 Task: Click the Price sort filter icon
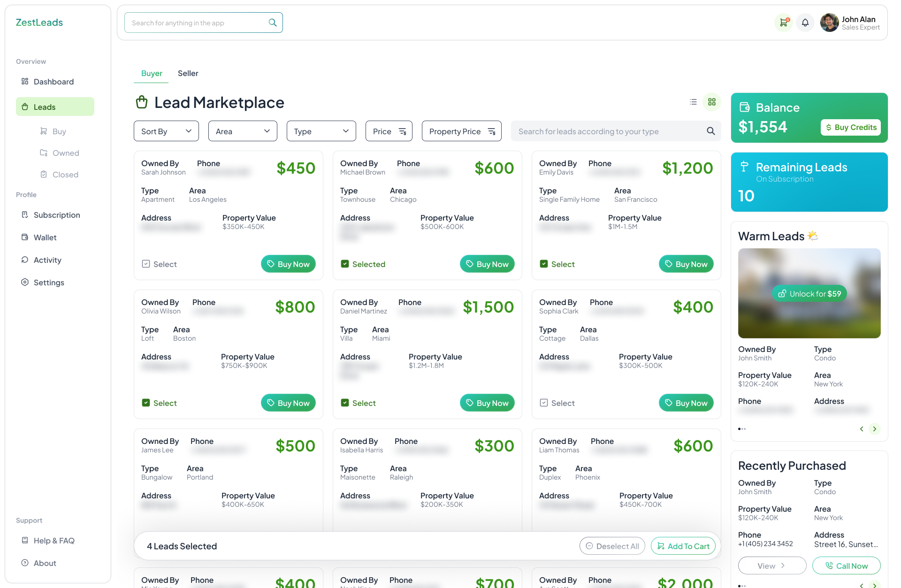pyautogui.click(x=403, y=131)
